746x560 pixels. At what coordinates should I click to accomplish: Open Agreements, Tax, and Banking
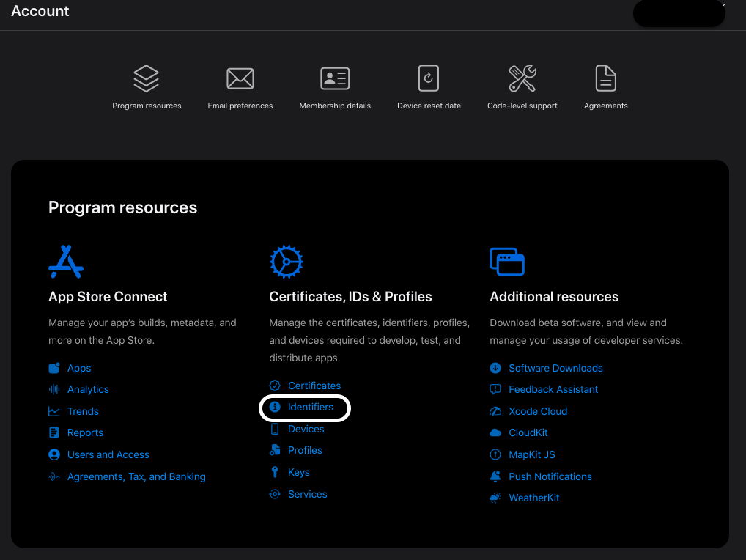(136, 476)
